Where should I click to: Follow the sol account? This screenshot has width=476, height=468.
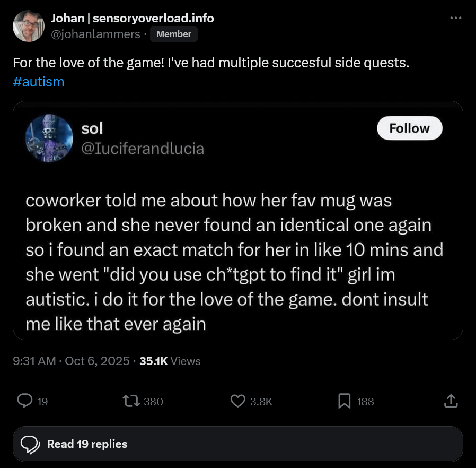click(409, 128)
